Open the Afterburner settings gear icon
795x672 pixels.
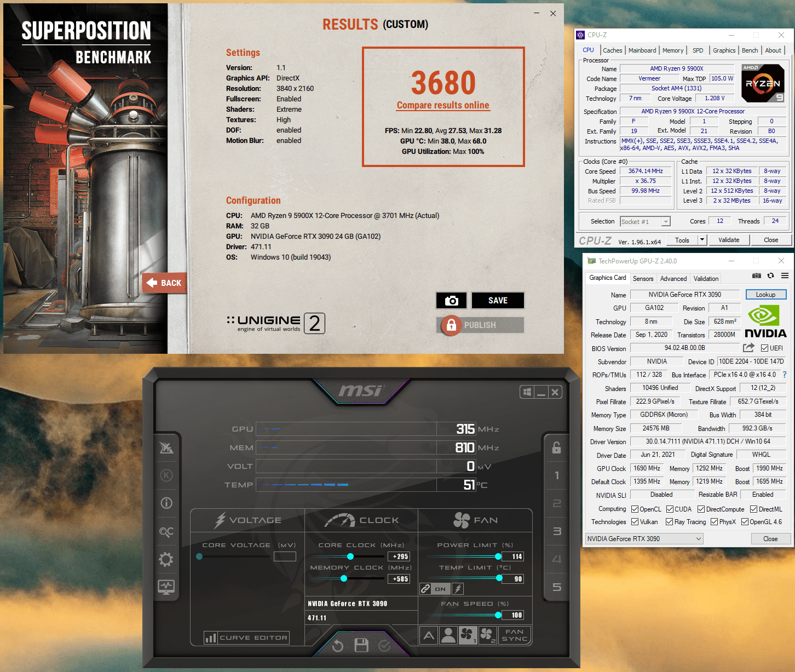click(x=166, y=559)
